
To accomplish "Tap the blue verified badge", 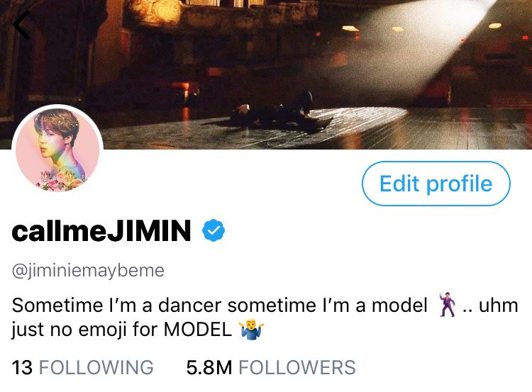I will [214, 230].
